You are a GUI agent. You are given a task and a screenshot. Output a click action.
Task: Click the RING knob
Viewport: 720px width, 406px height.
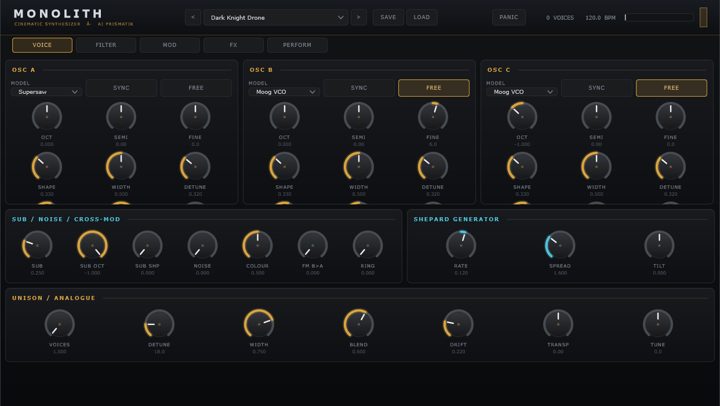pos(368,245)
